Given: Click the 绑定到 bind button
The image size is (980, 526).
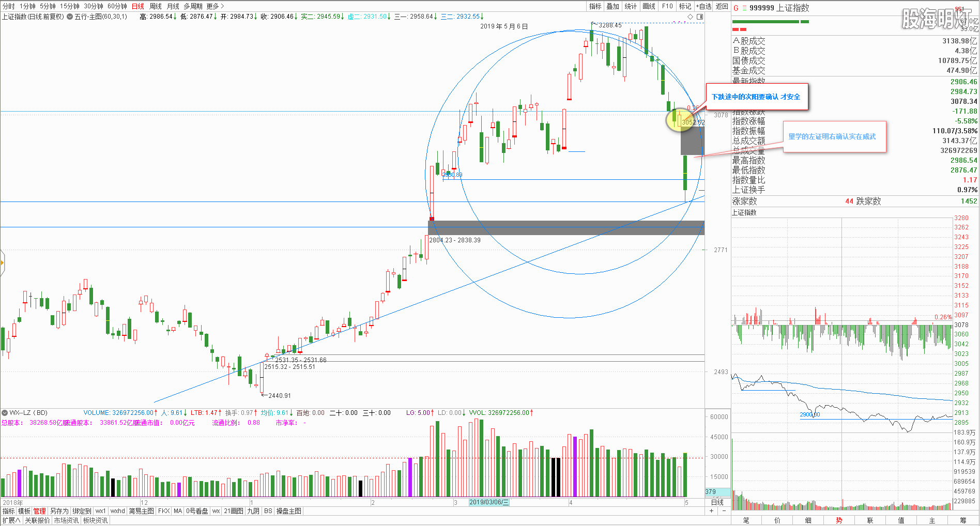Looking at the screenshot, I should [x=82, y=511].
